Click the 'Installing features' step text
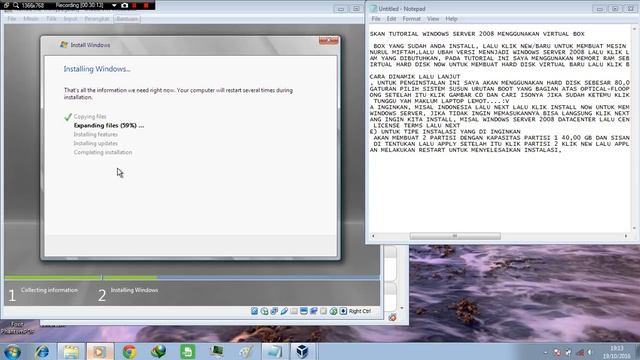 pos(96,134)
